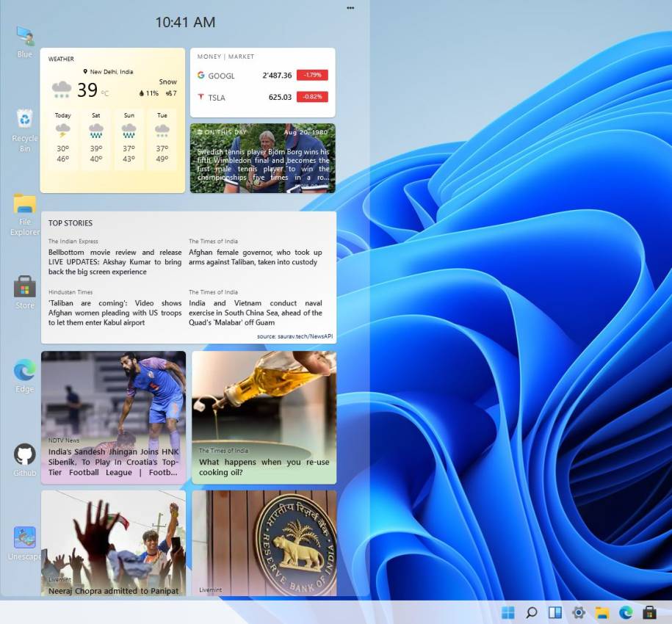Open the Unescape desktop shortcut
Screen dimensions: 672x624
click(25, 543)
